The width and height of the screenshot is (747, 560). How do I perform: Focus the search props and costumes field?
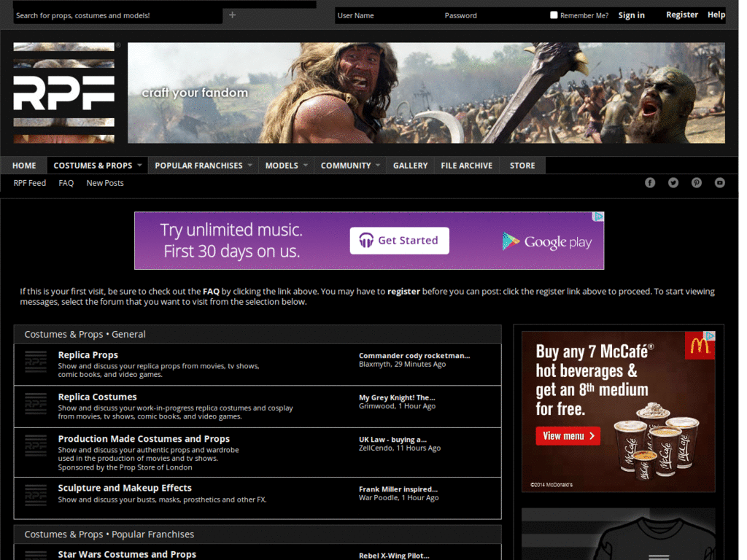click(x=117, y=15)
